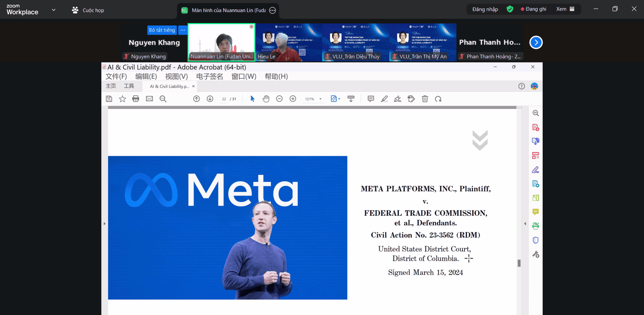Image resolution: width=644 pixels, height=315 pixels.
Task: Save the PDF with Acrobat's floppy disk icon
Action: point(109,99)
